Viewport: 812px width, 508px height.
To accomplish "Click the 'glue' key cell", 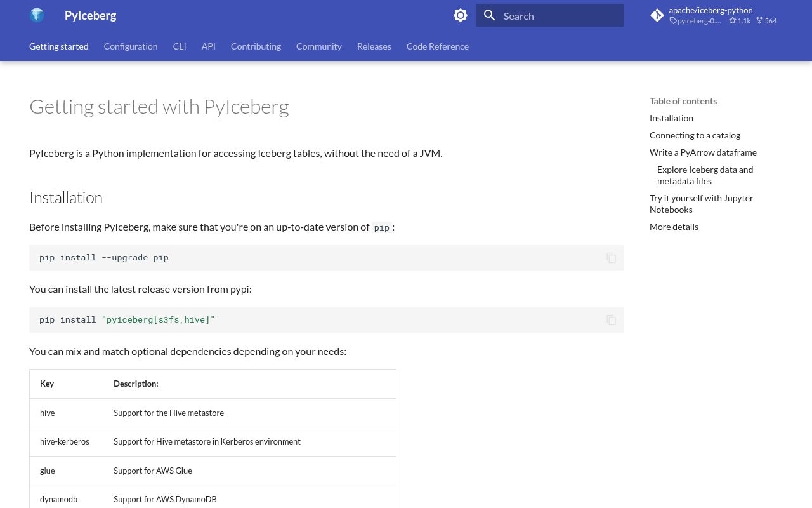I will pyautogui.click(x=67, y=471).
